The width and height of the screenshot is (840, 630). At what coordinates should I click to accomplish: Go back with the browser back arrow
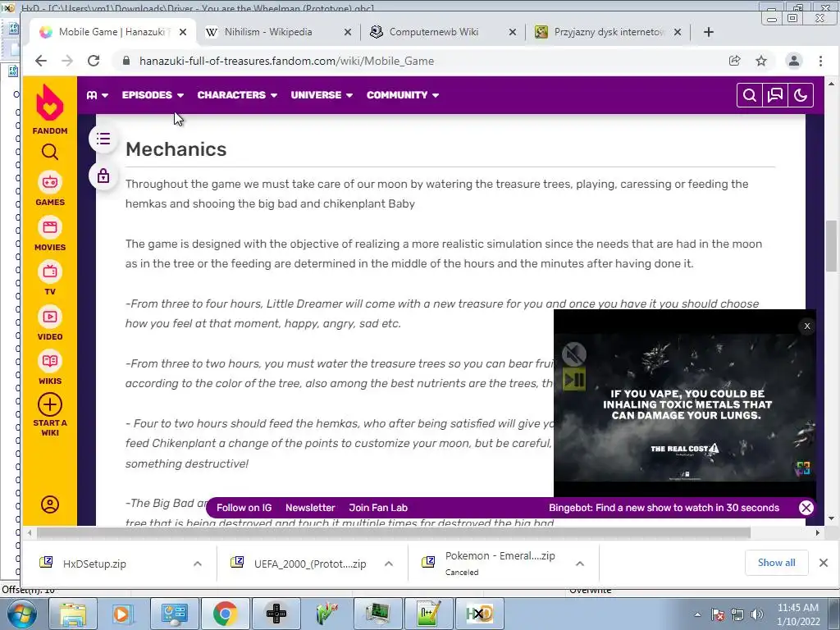(x=41, y=61)
